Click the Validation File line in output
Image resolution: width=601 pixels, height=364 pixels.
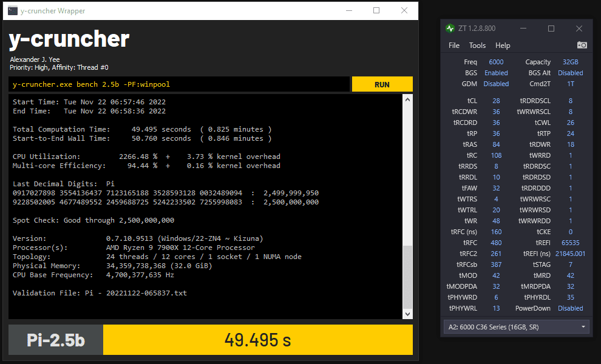[x=100, y=293]
